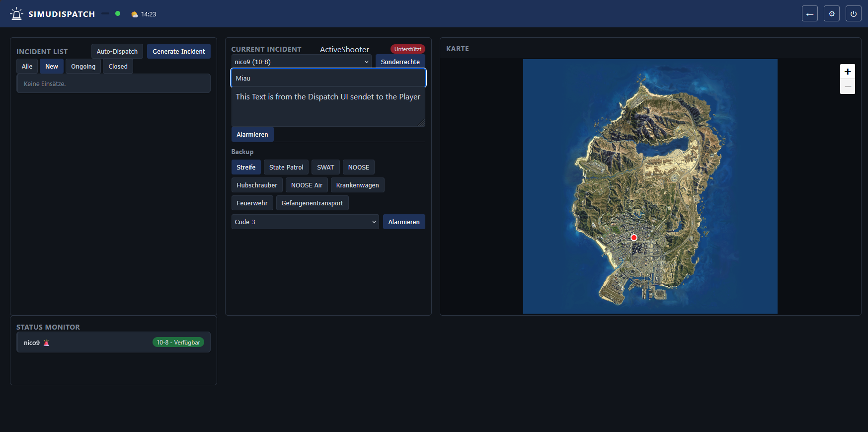Image resolution: width=868 pixels, height=432 pixels.
Task: Click Alarmieren next to Code 3
Action: pos(404,222)
